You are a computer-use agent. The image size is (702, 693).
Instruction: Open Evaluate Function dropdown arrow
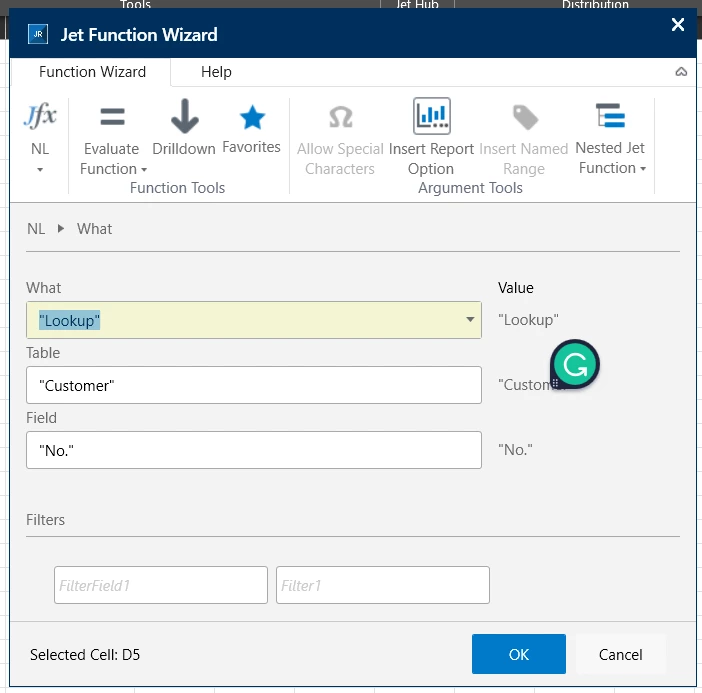pyautogui.click(x=144, y=170)
